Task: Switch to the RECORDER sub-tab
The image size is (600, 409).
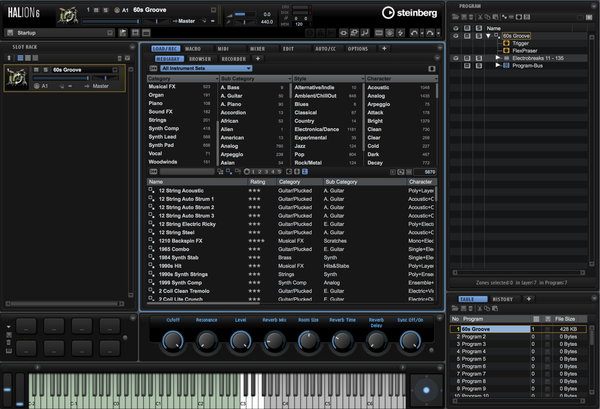Action: tap(234, 59)
